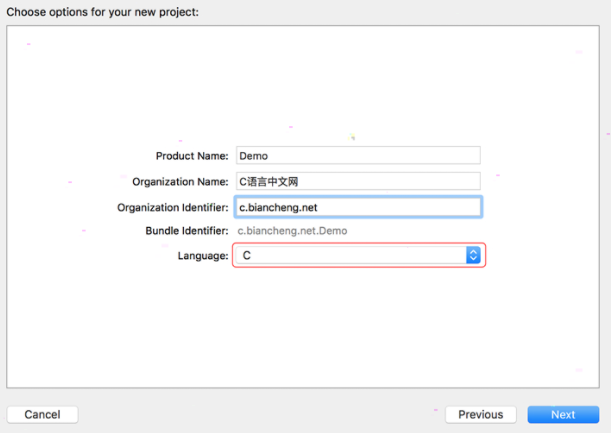Click the Product Name label
The height and width of the screenshot is (433, 611).
coord(192,156)
